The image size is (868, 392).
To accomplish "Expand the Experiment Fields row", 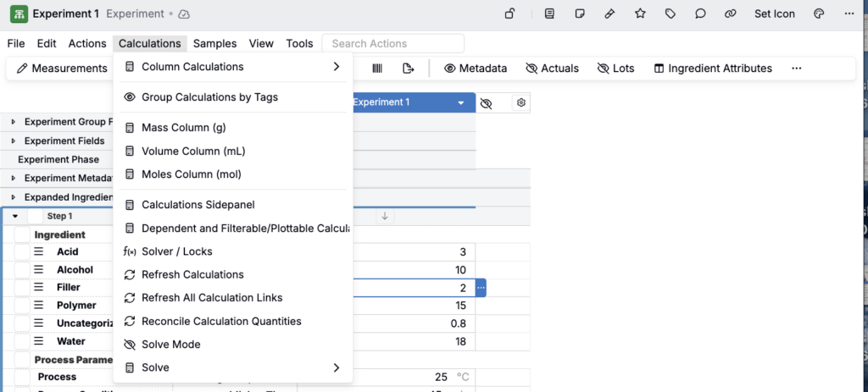I will [13, 141].
